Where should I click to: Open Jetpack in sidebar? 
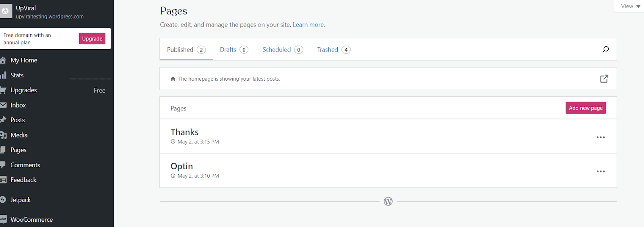coord(21,200)
